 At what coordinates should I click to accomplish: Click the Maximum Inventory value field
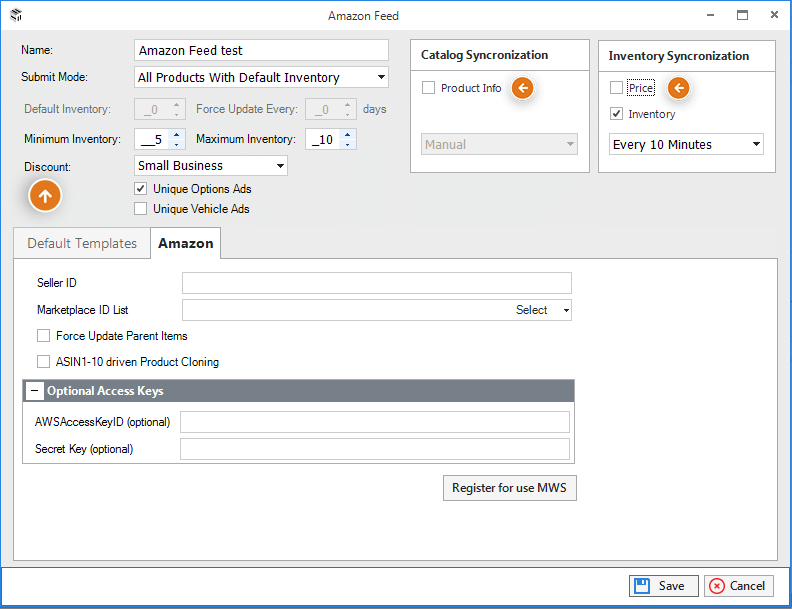point(324,139)
